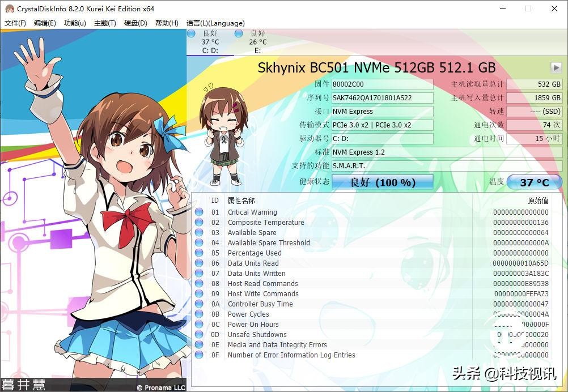568x392 pixels.
Task: Click the status dot beside Power On Hours
Action: pos(200,324)
